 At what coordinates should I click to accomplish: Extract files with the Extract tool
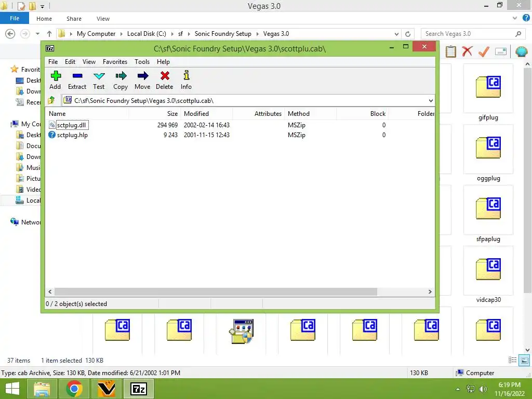coord(77,80)
